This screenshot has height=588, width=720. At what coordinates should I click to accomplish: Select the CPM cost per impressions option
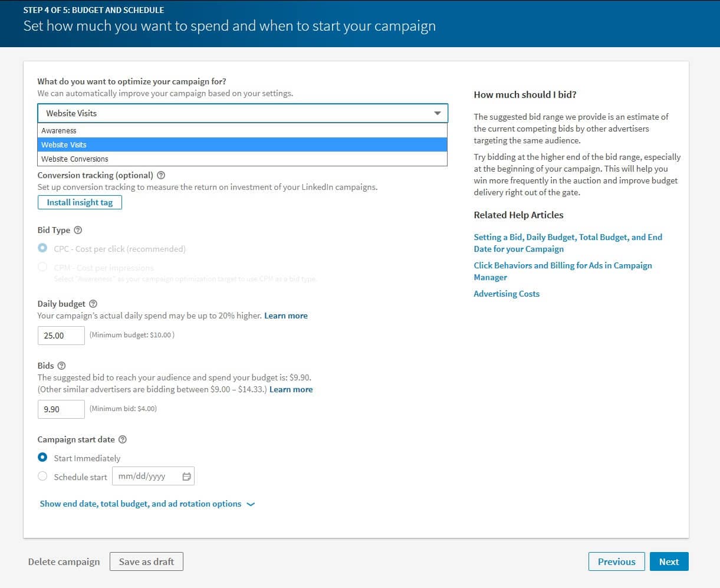42,267
